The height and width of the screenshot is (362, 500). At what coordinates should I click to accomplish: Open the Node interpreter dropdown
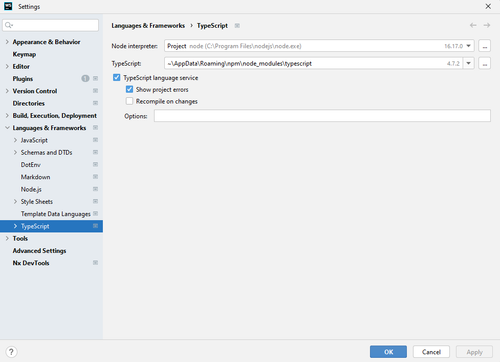click(x=469, y=46)
